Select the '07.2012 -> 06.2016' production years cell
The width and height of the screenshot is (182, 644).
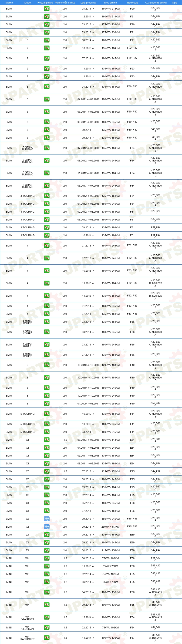[88, 148]
